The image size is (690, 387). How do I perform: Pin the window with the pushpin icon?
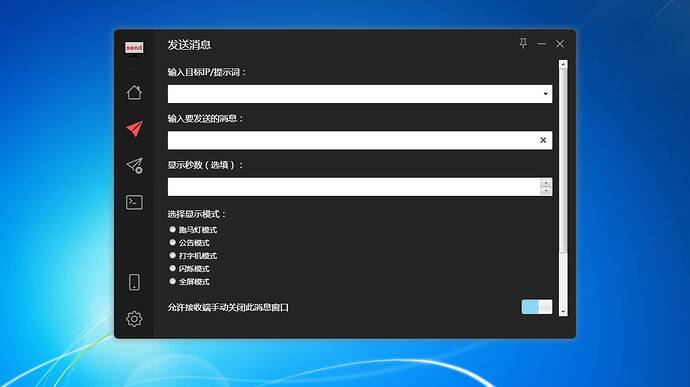click(x=523, y=44)
